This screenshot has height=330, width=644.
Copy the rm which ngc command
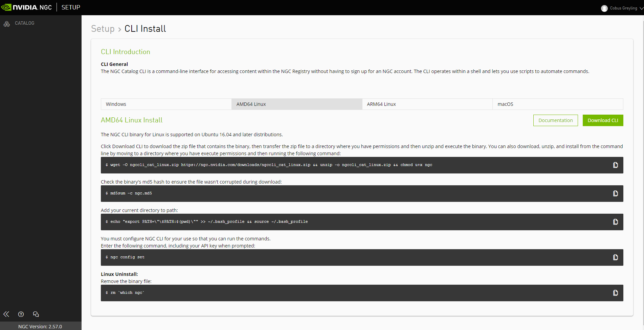click(x=615, y=293)
